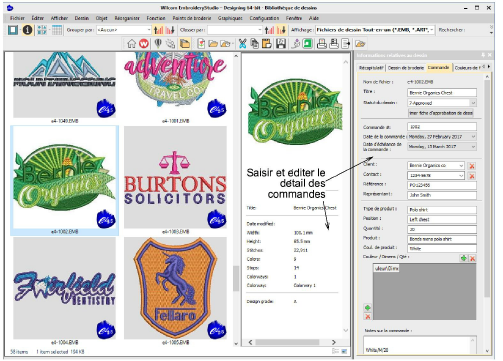Screen dimensions: 503x361
Task: Click the info circle icon
Action: (x=27, y=30)
